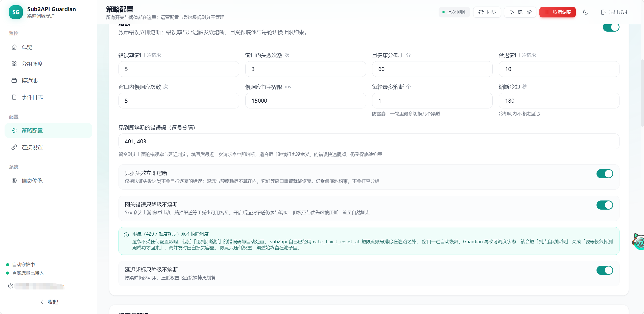Select the 策略配置 gear icon
The image size is (644, 314).
(14, 131)
